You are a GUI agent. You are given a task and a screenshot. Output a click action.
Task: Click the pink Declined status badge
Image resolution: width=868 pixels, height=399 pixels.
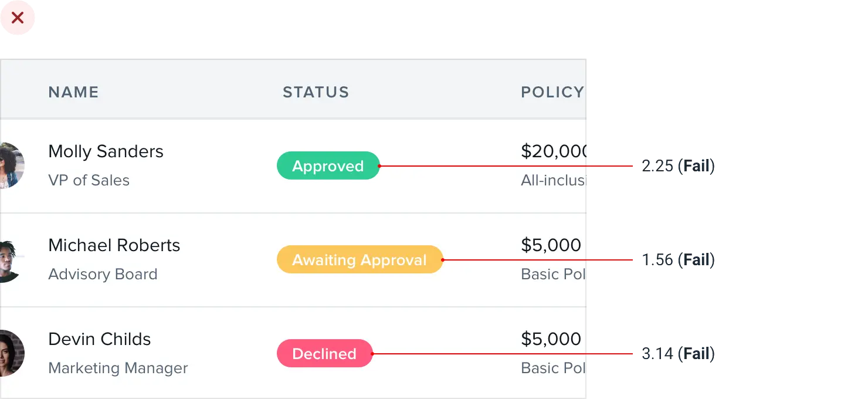point(324,354)
